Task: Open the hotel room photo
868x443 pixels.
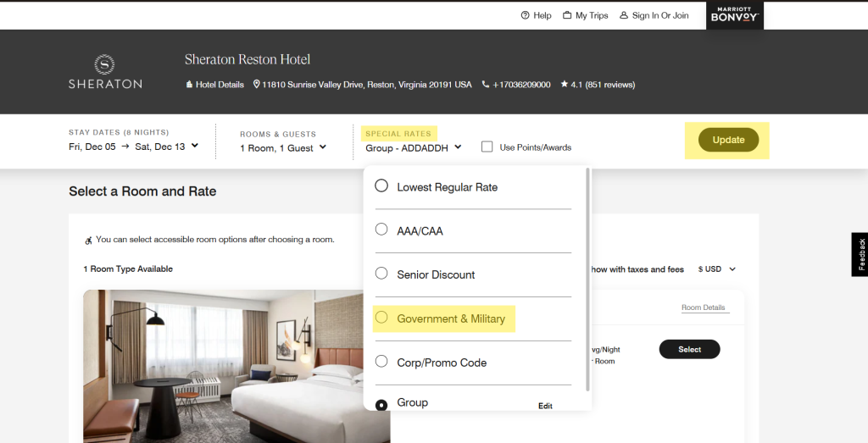Action: tap(237, 366)
